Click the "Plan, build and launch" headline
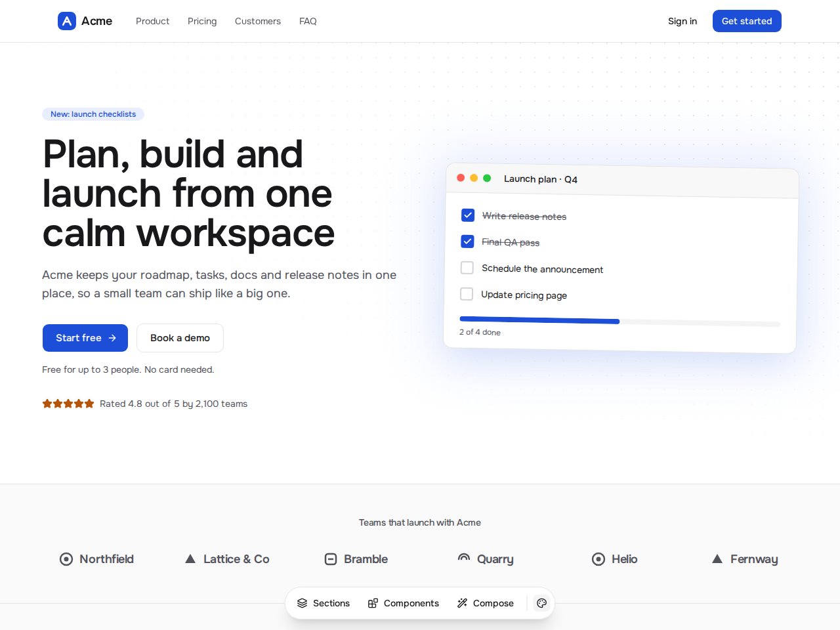840x630 pixels. 189,193
